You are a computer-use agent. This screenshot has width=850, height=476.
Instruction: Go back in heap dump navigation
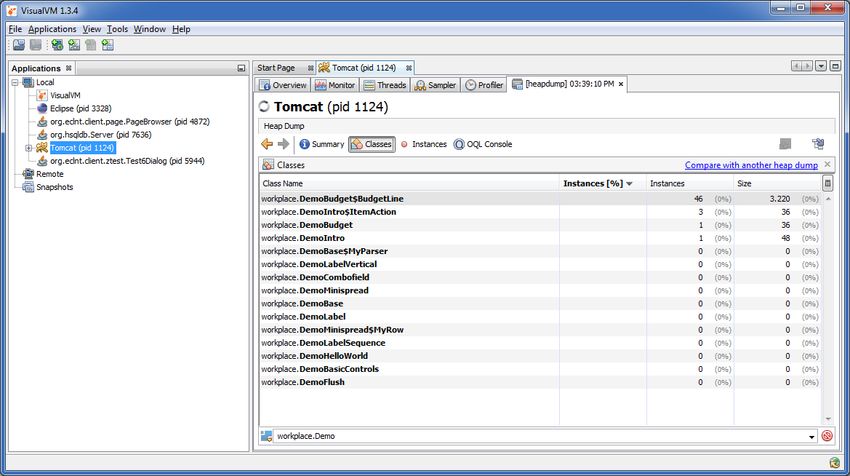[267, 144]
